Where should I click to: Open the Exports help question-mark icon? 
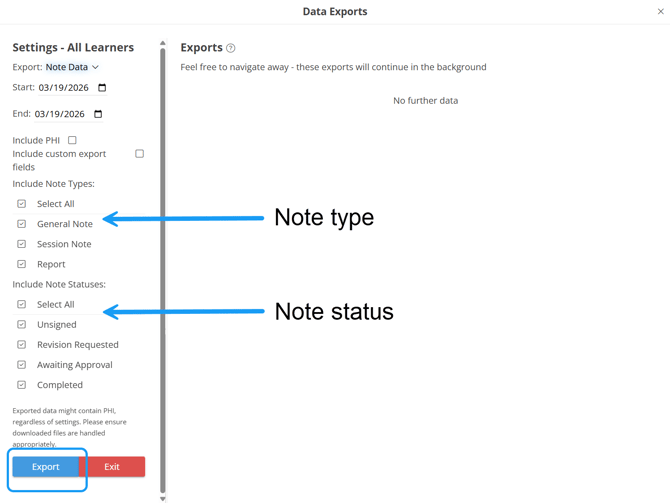pos(231,48)
